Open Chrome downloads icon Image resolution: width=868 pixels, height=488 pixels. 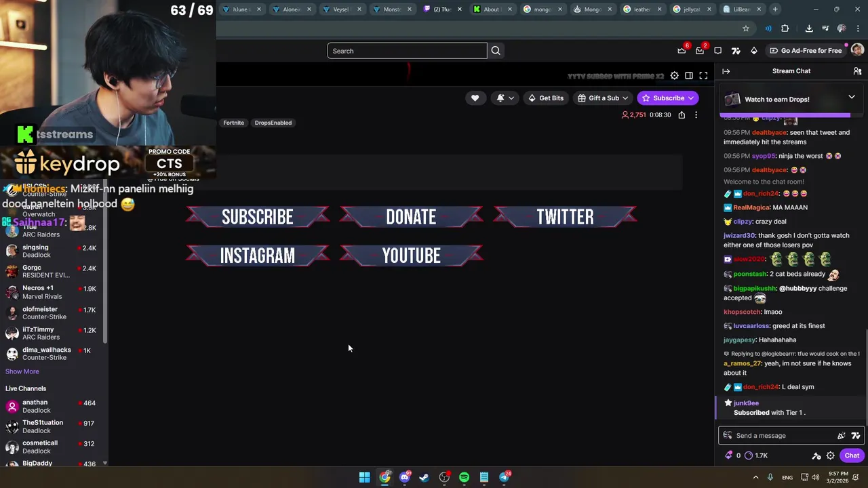pyautogui.click(x=809, y=28)
